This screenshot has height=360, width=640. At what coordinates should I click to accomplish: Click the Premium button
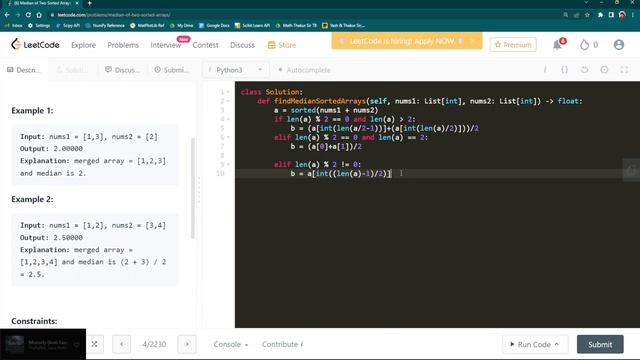point(513,44)
